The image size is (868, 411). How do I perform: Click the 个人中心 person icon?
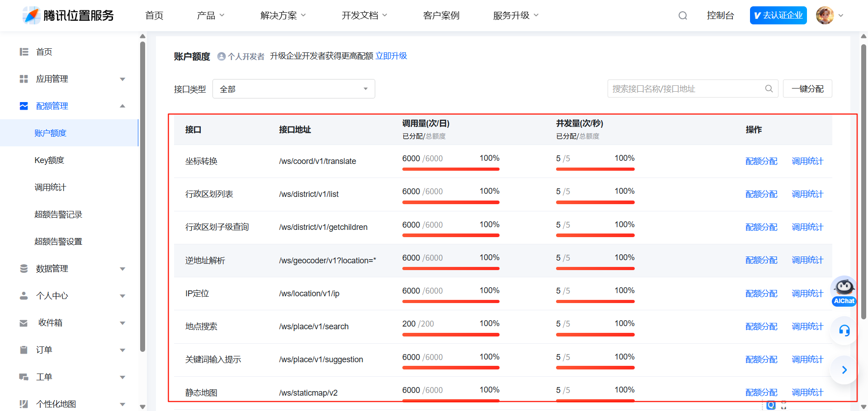(24, 296)
